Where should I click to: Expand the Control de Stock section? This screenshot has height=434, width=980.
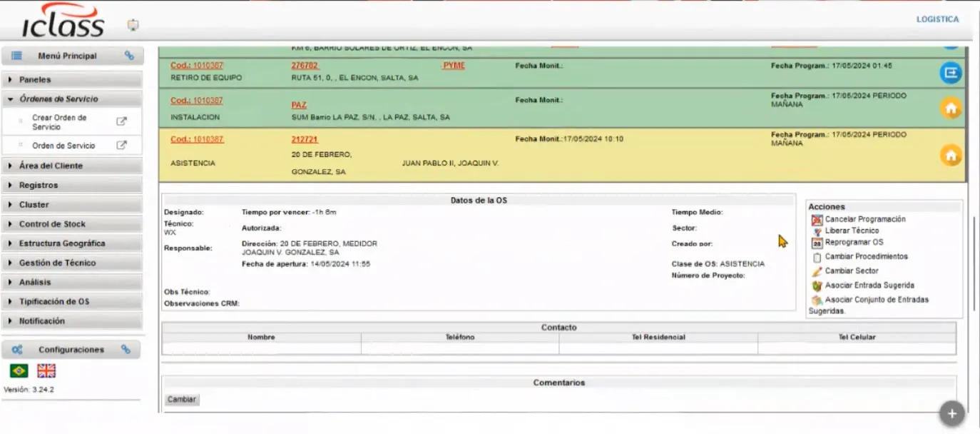coord(72,224)
